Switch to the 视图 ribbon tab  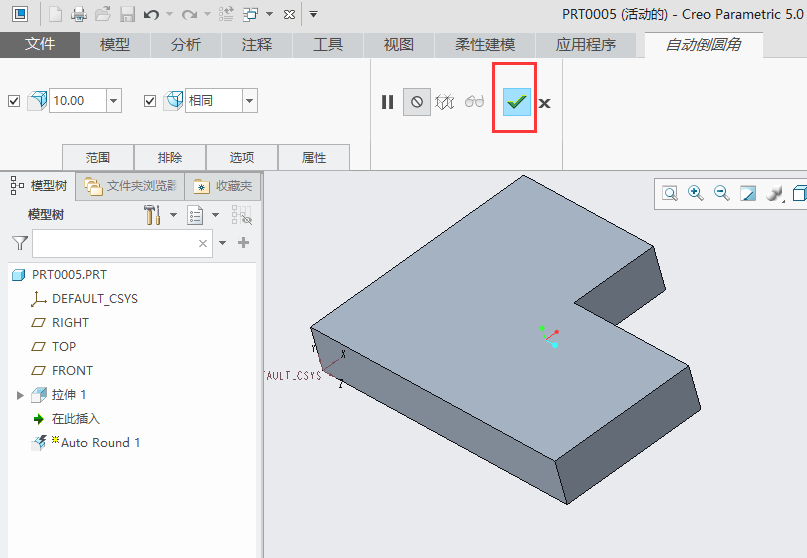tap(399, 45)
